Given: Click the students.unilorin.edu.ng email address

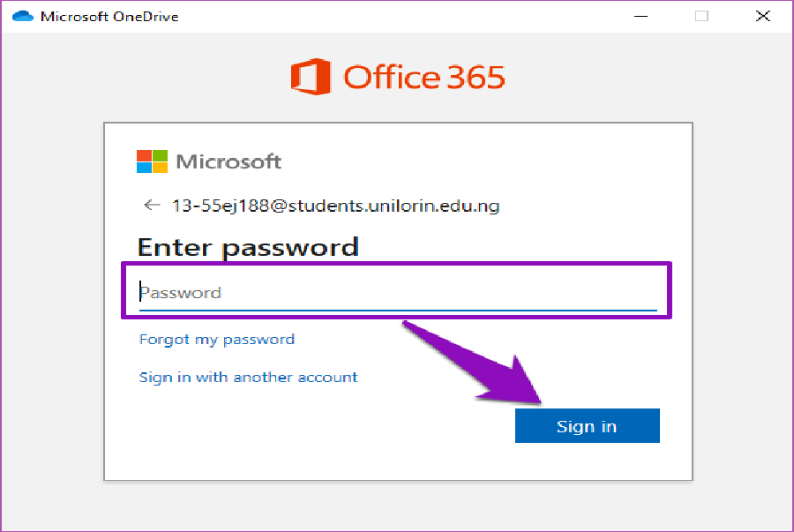Looking at the screenshot, I should [335, 206].
